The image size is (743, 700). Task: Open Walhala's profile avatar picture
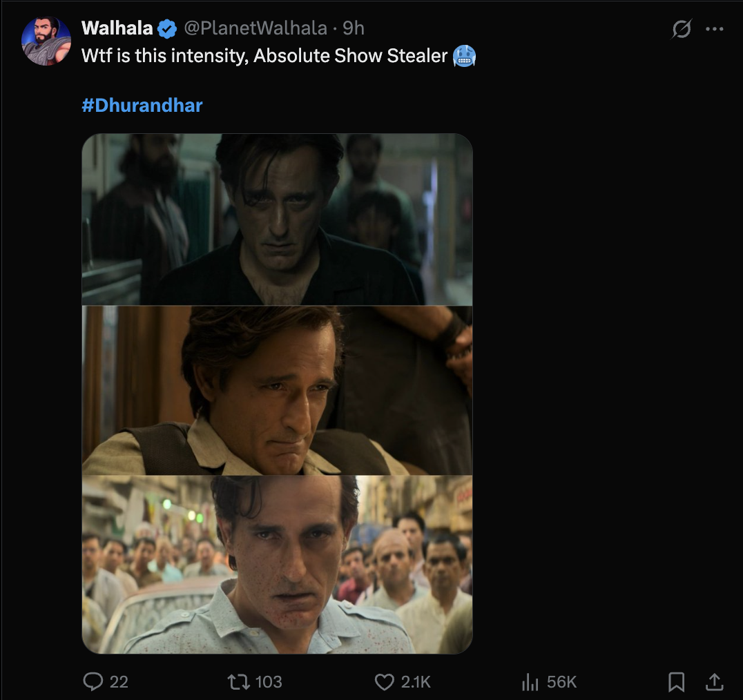(x=47, y=41)
